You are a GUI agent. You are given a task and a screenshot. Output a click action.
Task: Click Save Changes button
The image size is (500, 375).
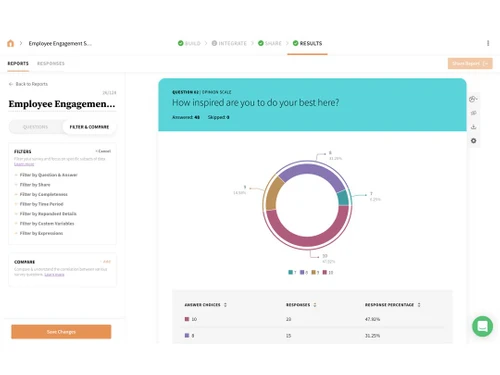(61, 332)
